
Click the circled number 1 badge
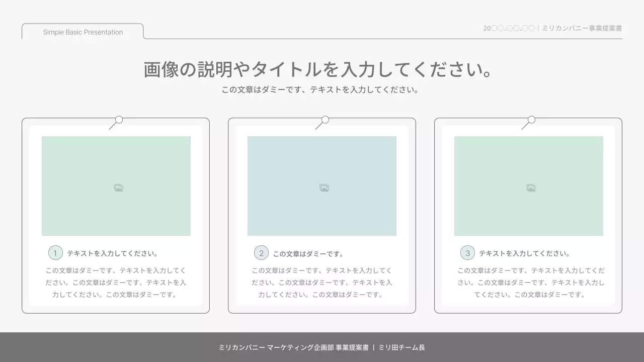click(x=55, y=253)
